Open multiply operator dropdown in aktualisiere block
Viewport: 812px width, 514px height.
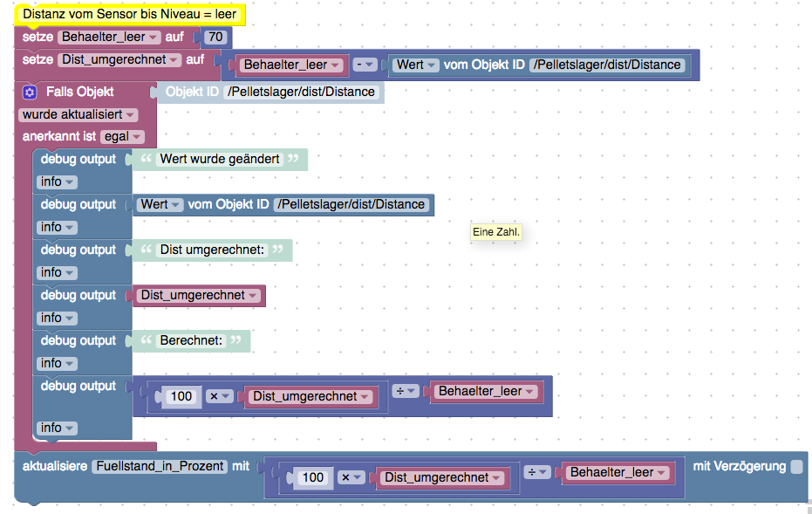(351, 477)
